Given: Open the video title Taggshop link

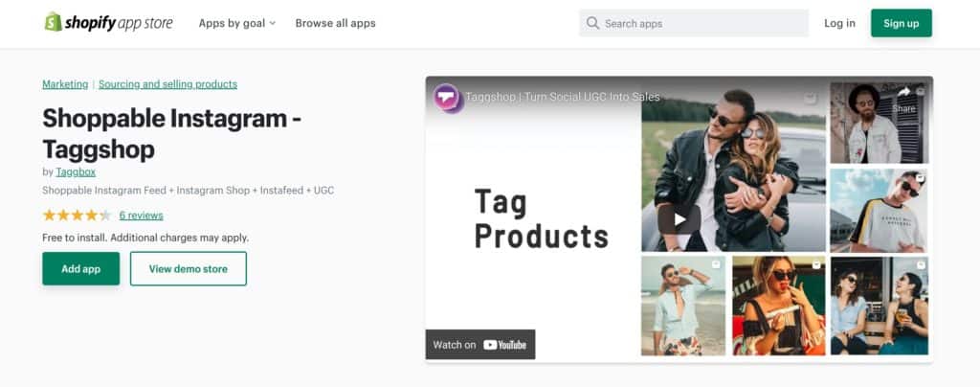Looking at the screenshot, I should point(563,97).
